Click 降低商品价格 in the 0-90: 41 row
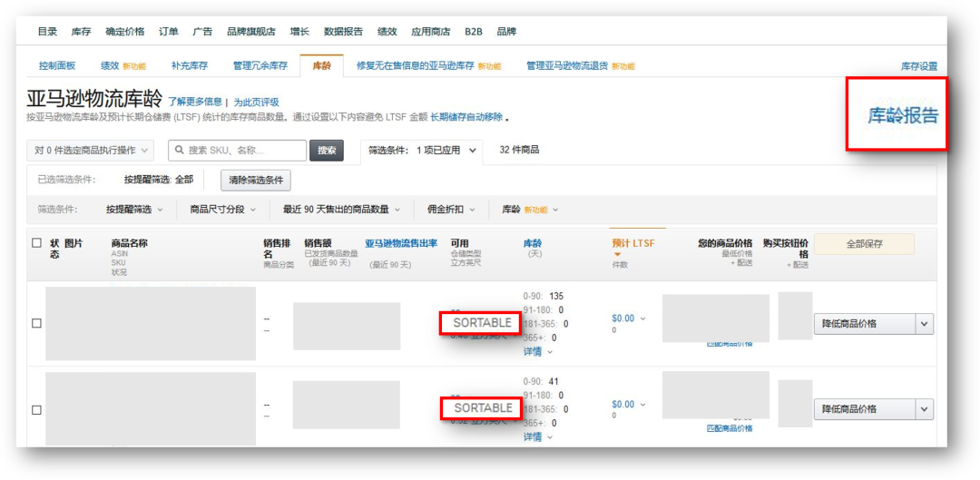Viewport: 980px width, 480px height. (865, 408)
